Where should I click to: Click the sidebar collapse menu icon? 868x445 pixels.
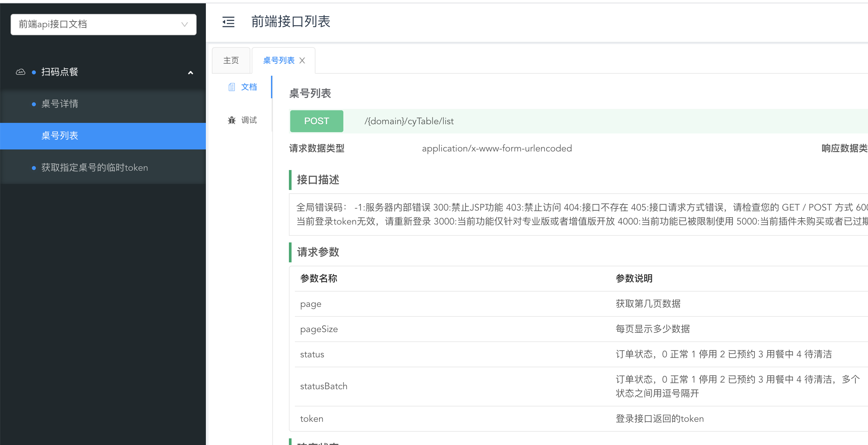tap(228, 22)
